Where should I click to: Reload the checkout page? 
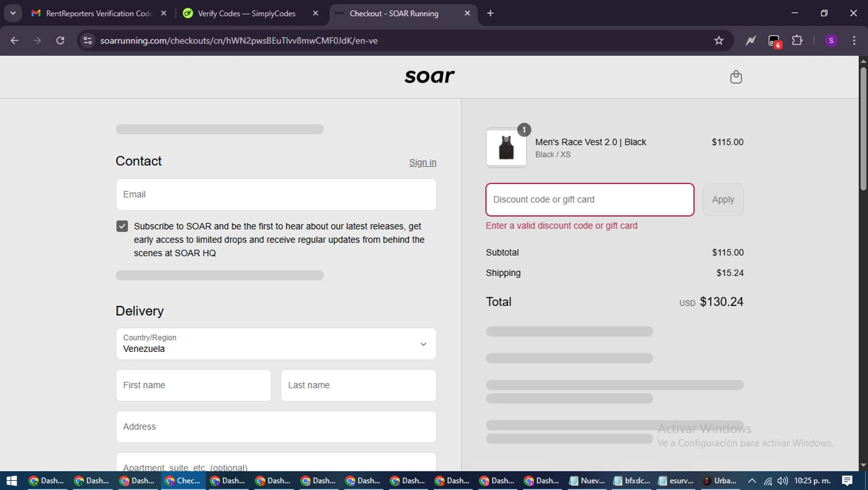pyautogui.click(x=60, y=40)
